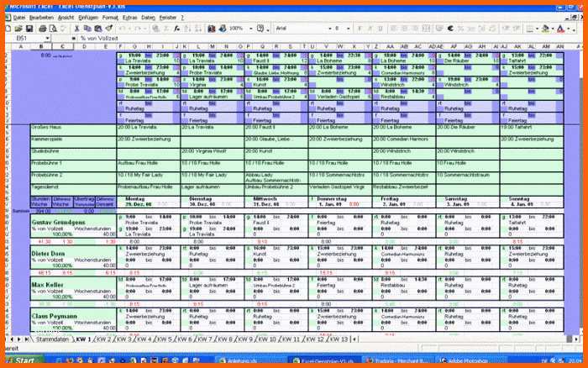This screenshot has width=588, height=368.
Task: Click the Format Painter brush icon
Action: click(108, 29)
